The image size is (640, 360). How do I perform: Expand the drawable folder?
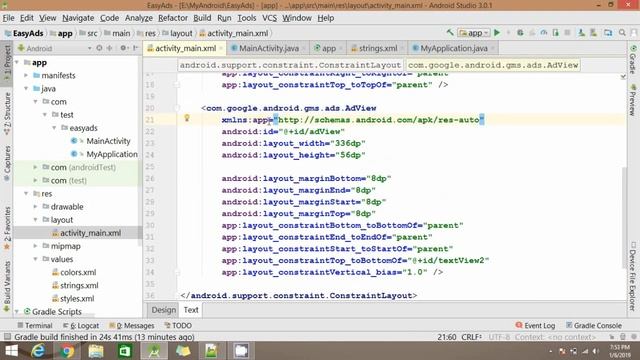tap(36, 207)
